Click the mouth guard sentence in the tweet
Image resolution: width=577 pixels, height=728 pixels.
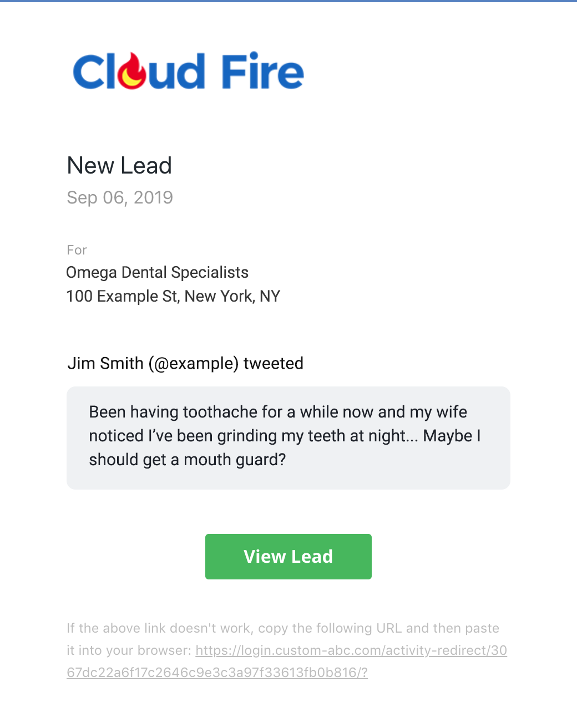188,460
